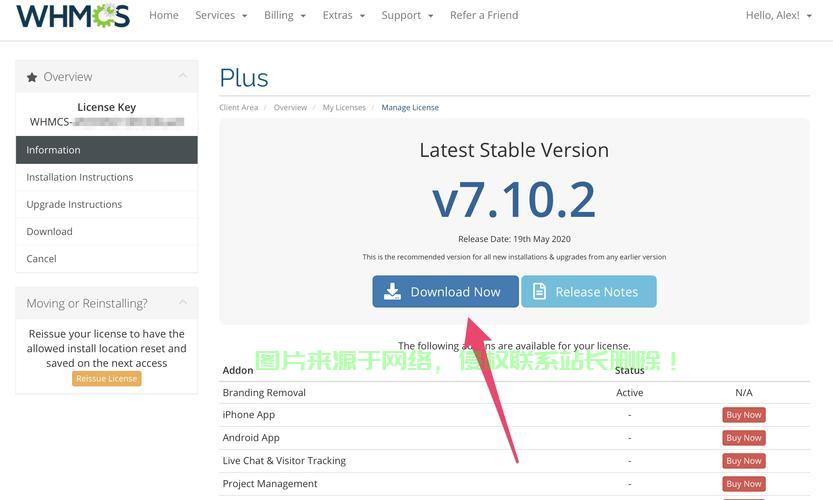
Task: Open the Refer a Friend page
Action: click(x=484, y=16)
